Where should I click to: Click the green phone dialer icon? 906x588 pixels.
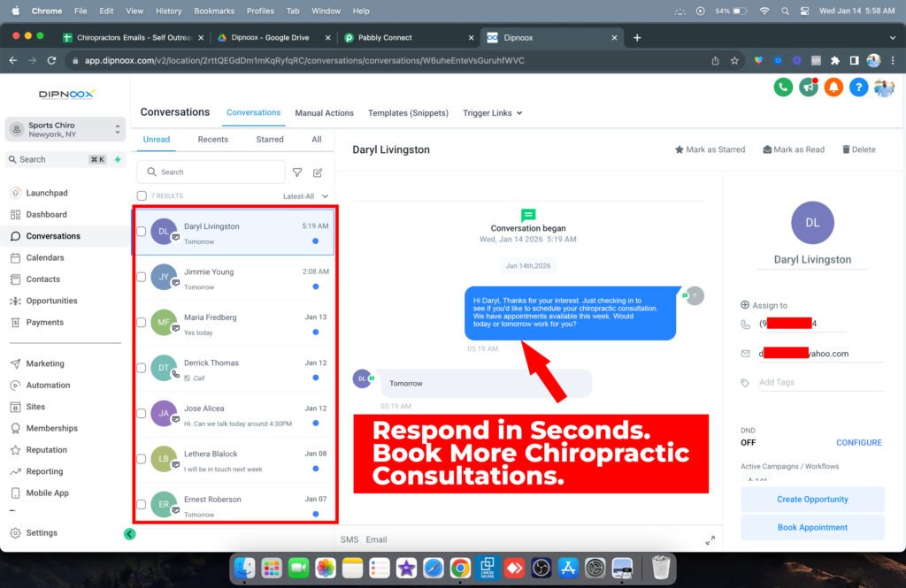(783, 88)
